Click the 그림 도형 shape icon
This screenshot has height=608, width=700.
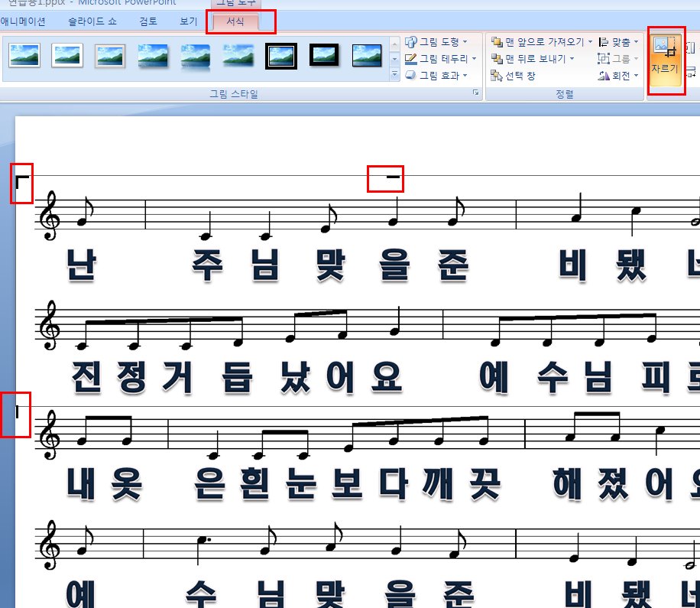tap(410, 42)
